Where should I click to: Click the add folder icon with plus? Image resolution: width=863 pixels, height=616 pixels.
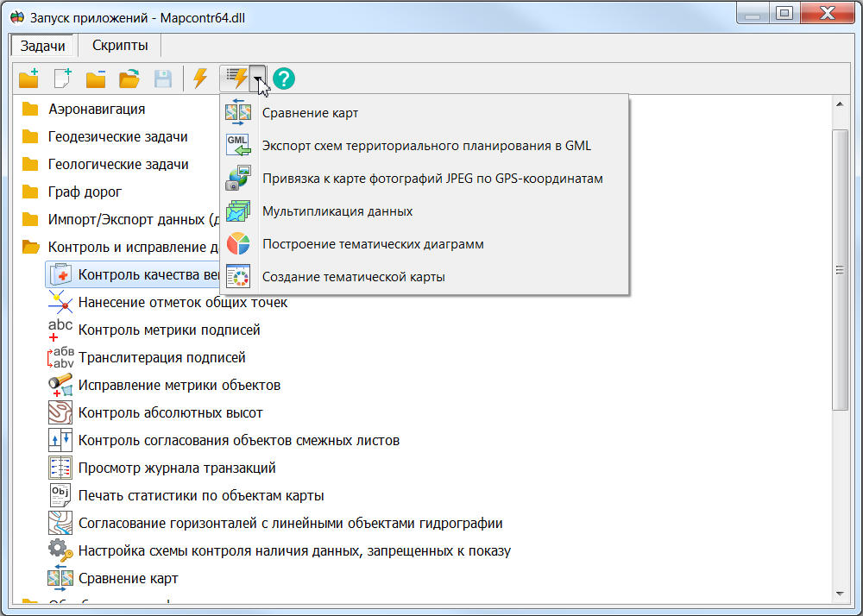click(x=29, y=79)
